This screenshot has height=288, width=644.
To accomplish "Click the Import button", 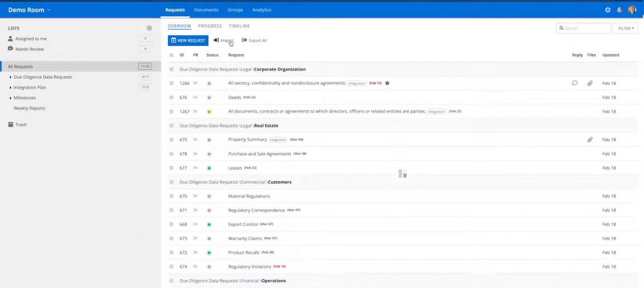I will point(223,40).
